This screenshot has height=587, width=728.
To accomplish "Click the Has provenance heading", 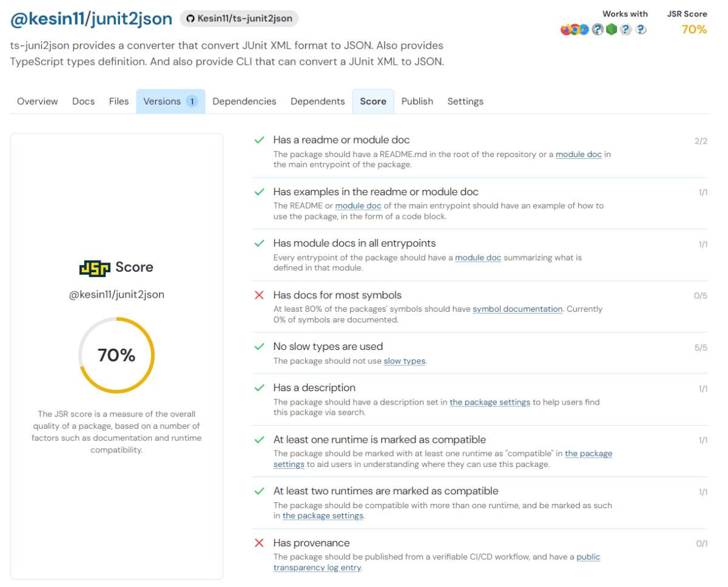I will (311, 543).
